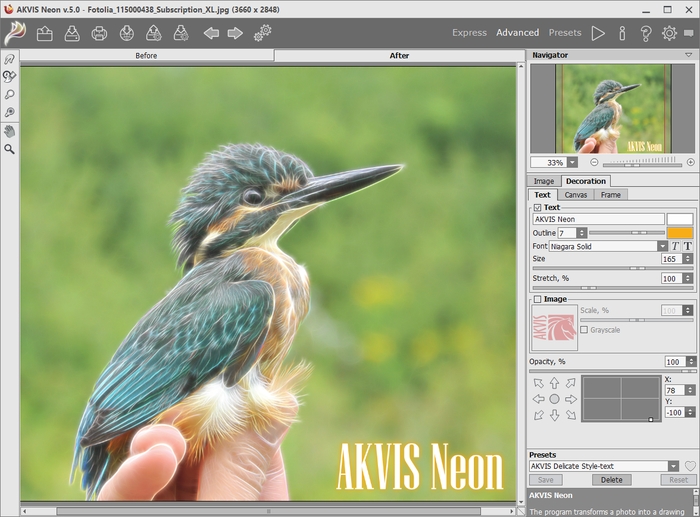This screenshot has height=517, width=700.
Task: Adjust the Y position stepper
Action: click(x=691, y=413)
